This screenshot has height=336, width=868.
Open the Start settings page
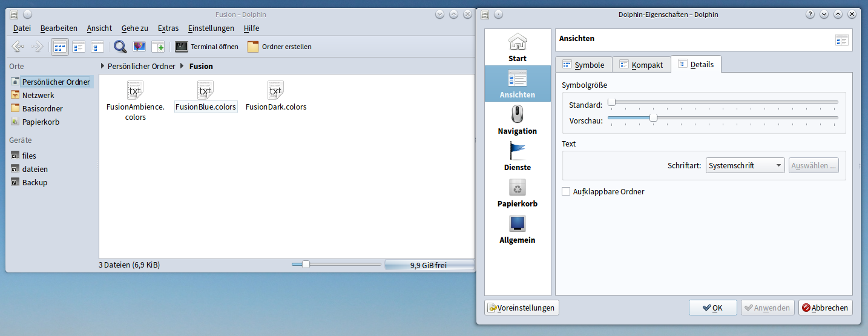pos(518,47)
